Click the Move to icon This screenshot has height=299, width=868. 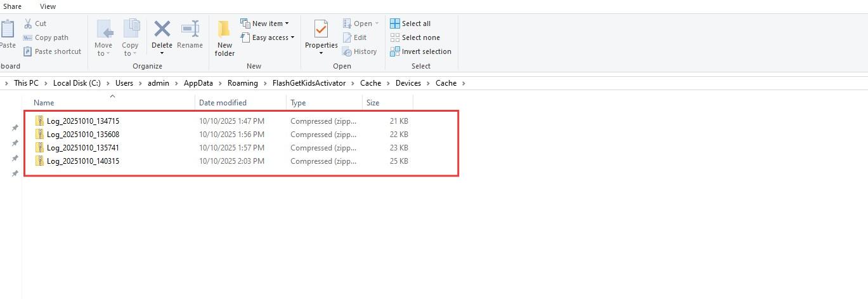[103, 29]
